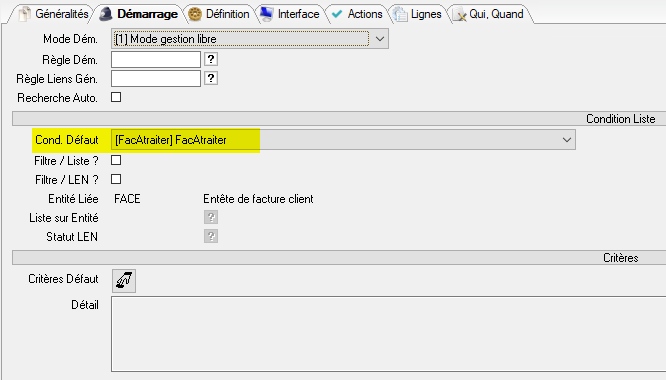The height and width of the screenshot is (380, 666).
Task: Toggle the Filtre / Liste ? checkbox
Action: tap(116, 160)
